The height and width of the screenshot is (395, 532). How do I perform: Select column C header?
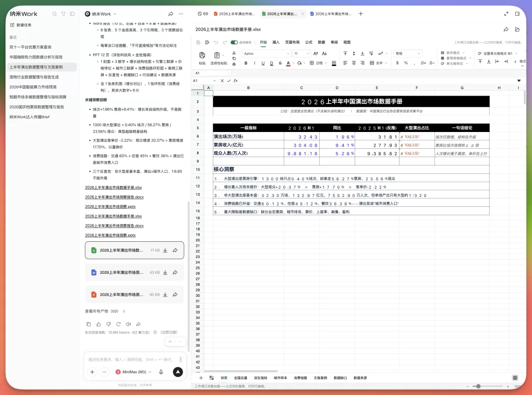pos(301,88)
